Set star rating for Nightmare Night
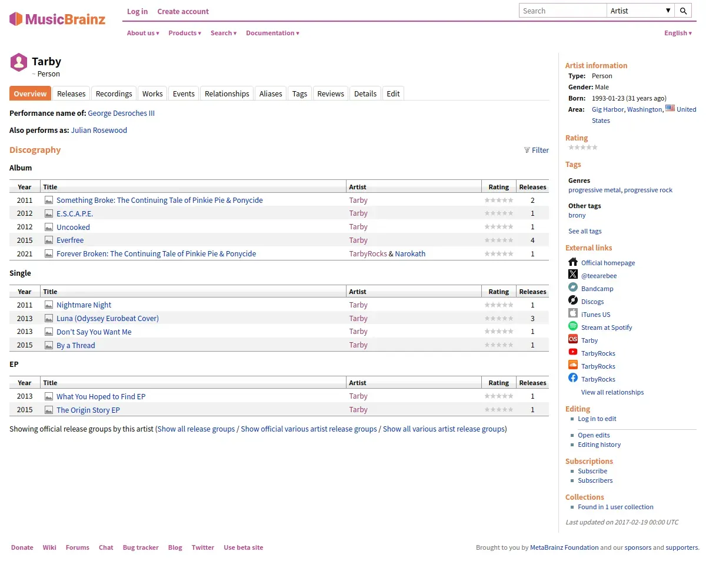 click(498, 305)
